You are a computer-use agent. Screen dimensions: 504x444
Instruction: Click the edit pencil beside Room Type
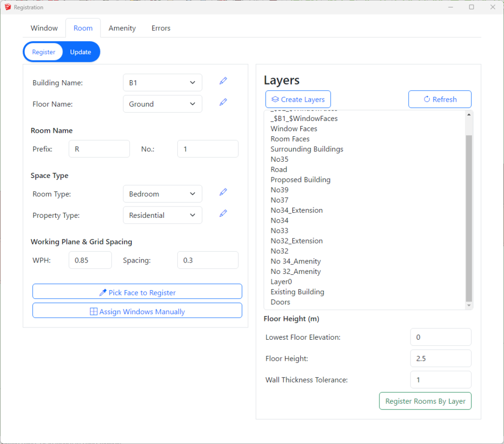(223, 192)
